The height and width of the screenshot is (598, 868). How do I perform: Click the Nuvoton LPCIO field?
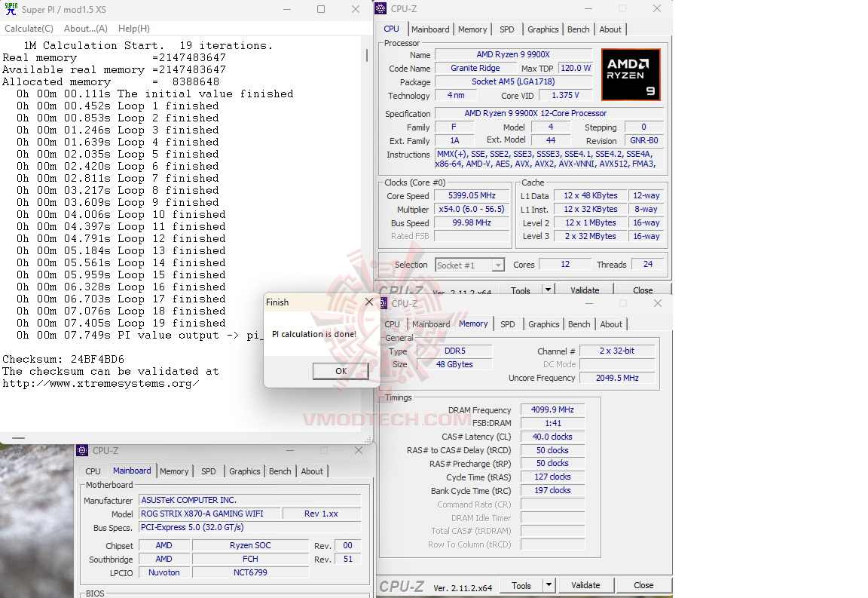(x=164, y=572)
